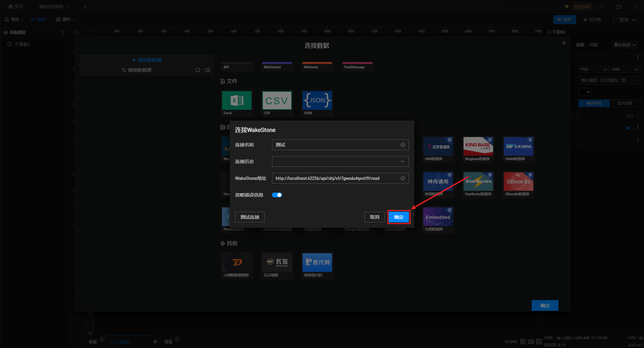The height and width of the screenshot is (348, 644).
Task: Expand the 连接历史 dropdown
Action: (340, 161)
